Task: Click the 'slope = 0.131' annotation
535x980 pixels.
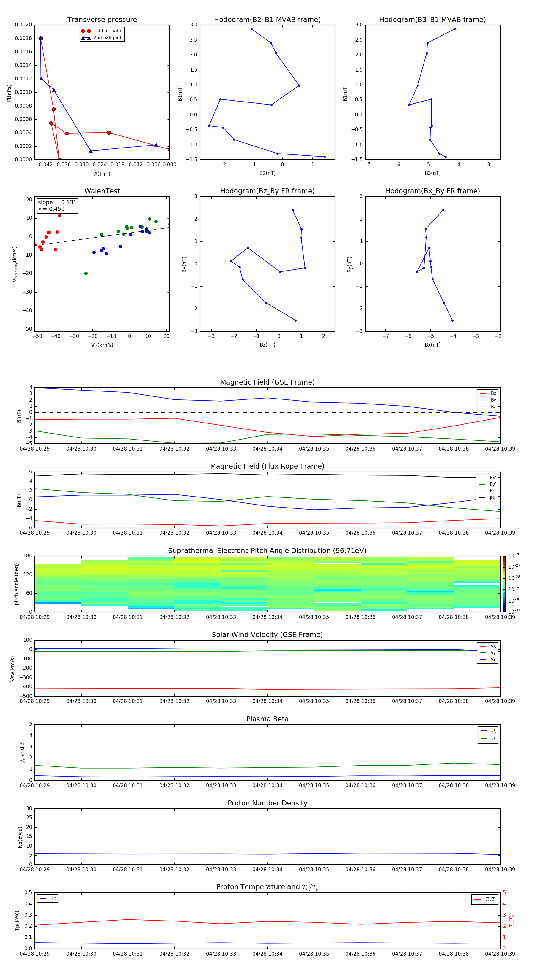Action: point(57,203)
